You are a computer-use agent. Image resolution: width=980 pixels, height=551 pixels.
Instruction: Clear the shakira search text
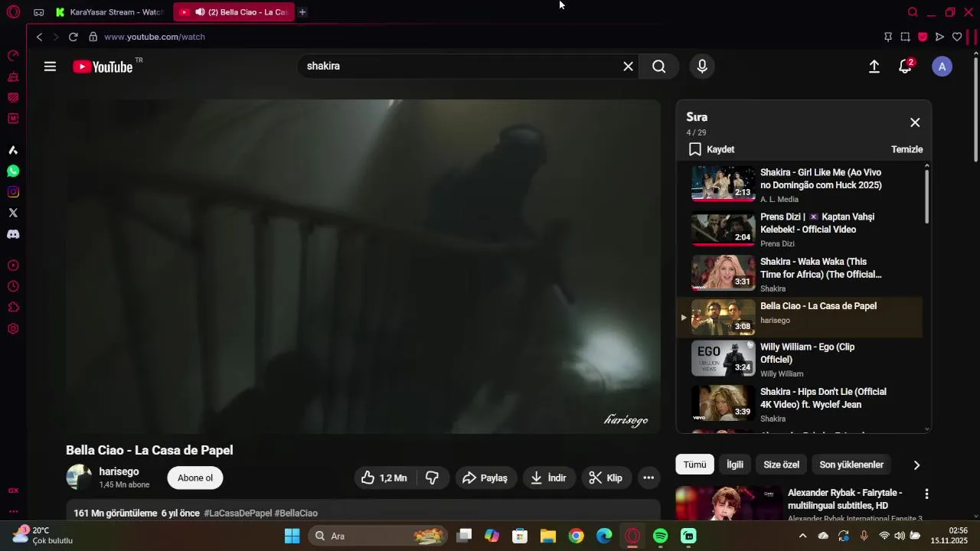[628, 67]
